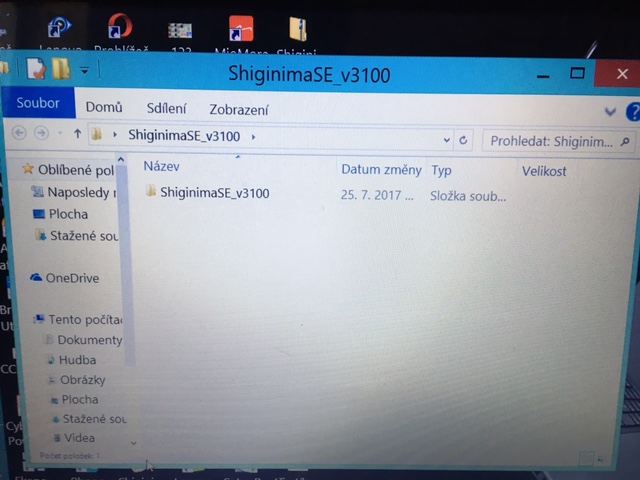Click the OneDrive cloud icon
The image size is (640, 480).
coord(36,278)
